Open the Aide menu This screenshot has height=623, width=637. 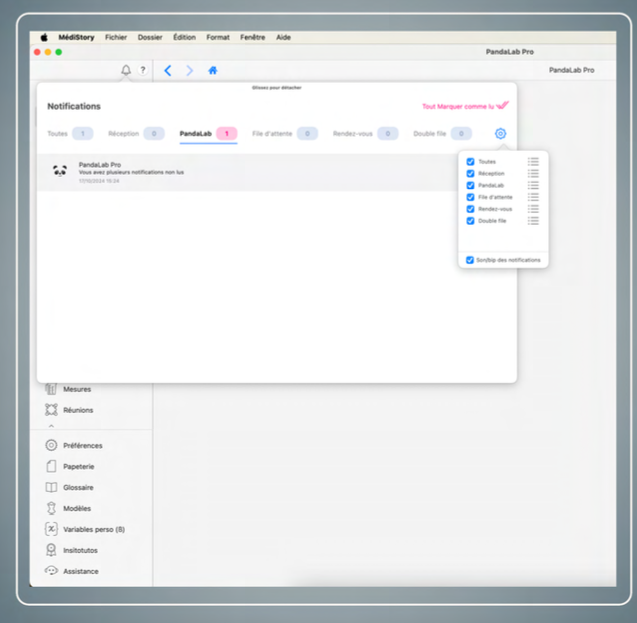pyautogui.click(x=283, y=37)
